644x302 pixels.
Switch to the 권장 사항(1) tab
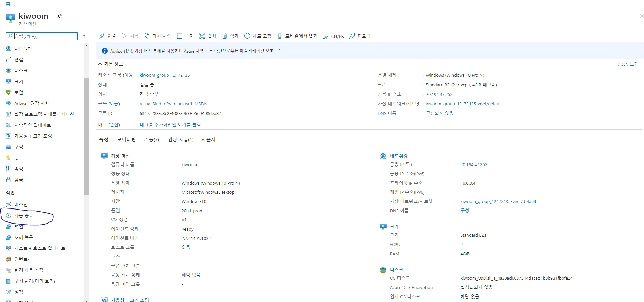(x=180, y=139)
